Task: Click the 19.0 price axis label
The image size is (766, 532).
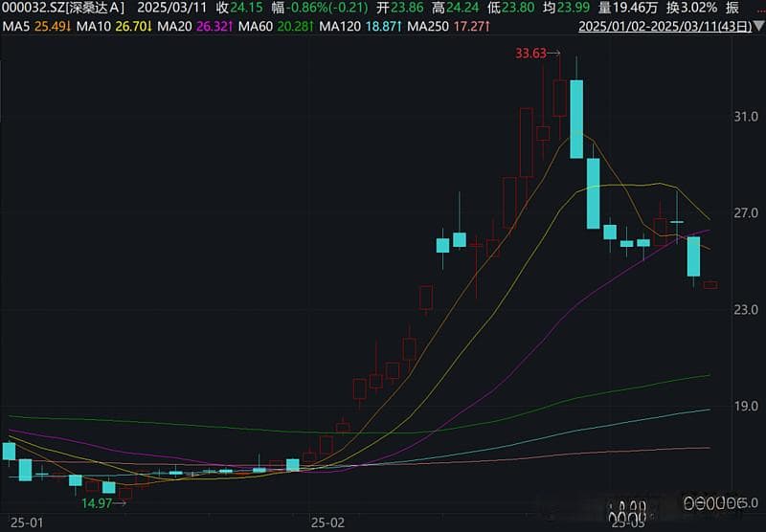Action: click(746, 406)
